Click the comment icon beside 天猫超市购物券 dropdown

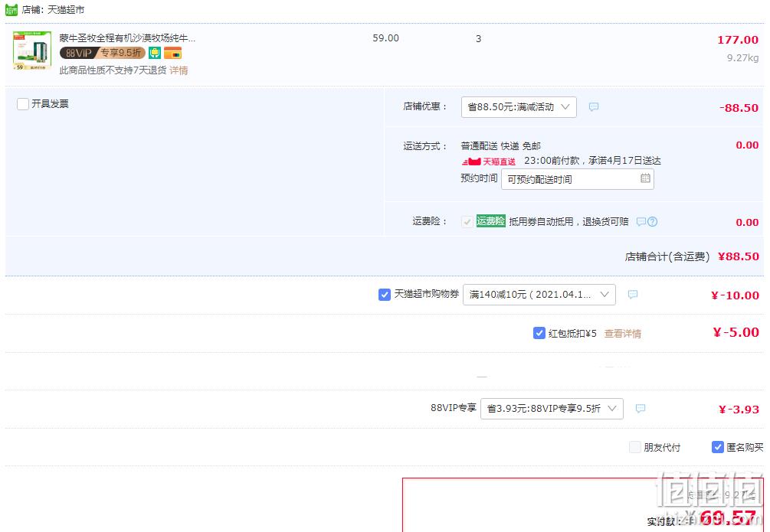[x=633, y=295]
